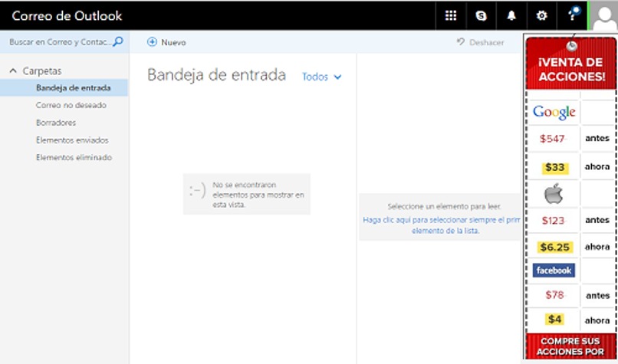Open Skype from the header bar
Screen dimensions: 618x364
click(x=481, y=15)
